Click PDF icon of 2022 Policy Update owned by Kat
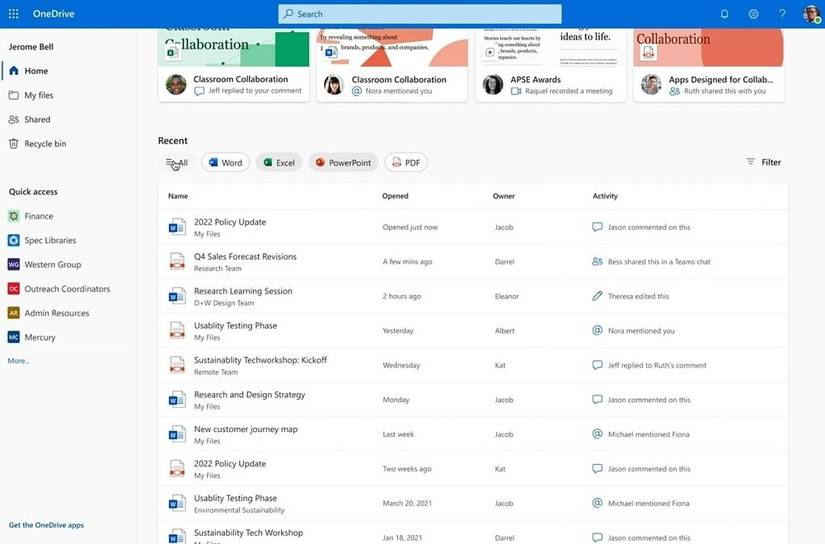 [x=177, y=468]
